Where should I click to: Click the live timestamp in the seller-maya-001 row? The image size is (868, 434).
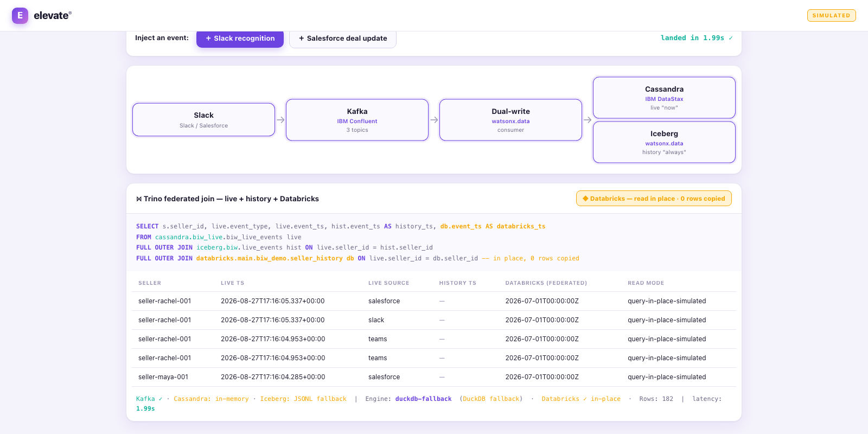[273, 377]
